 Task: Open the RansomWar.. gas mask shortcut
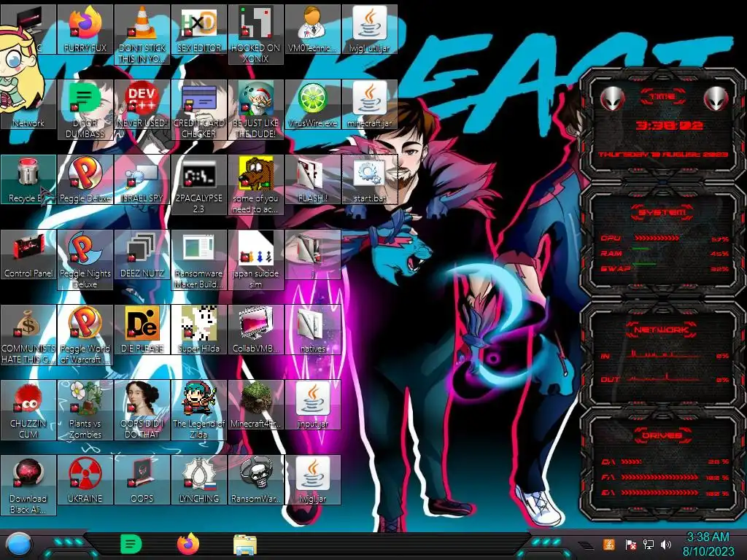[256, 480]
